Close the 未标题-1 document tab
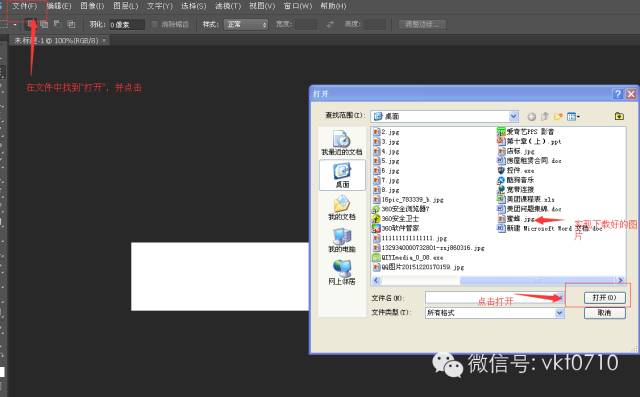This screenshot has width=640, height=397. [104, 40]
